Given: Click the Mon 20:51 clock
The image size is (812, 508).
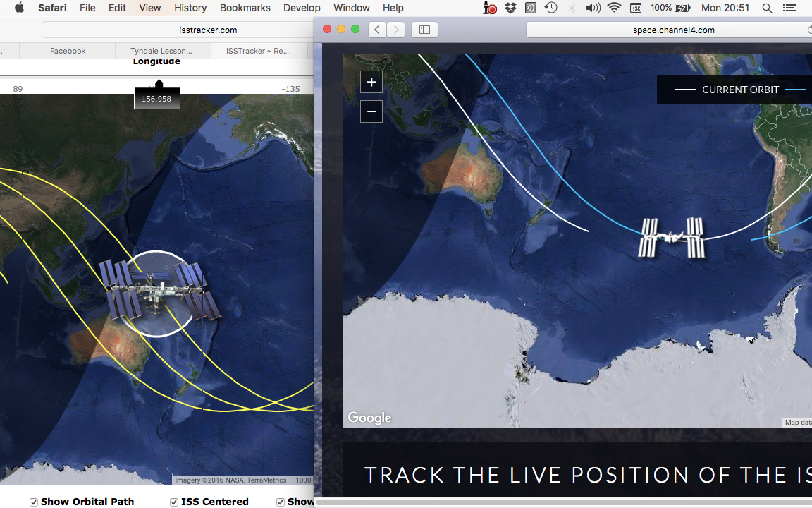Looking at the screenshot, I should click(725, 8).
